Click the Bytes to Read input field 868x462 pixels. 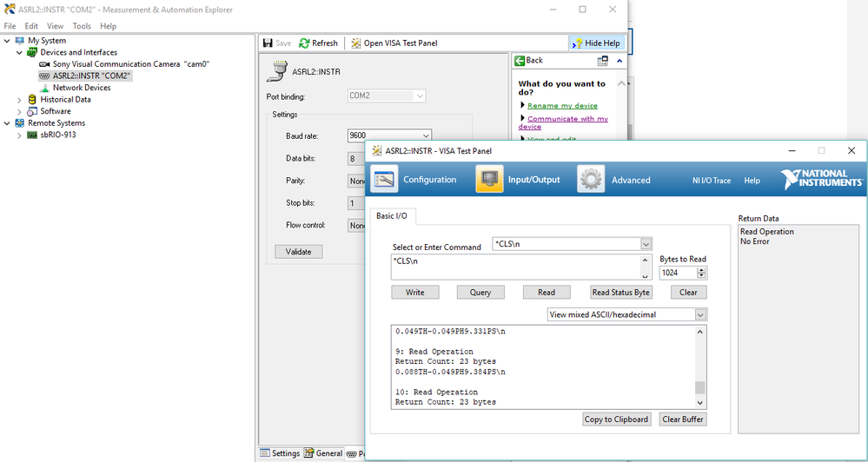678,273
